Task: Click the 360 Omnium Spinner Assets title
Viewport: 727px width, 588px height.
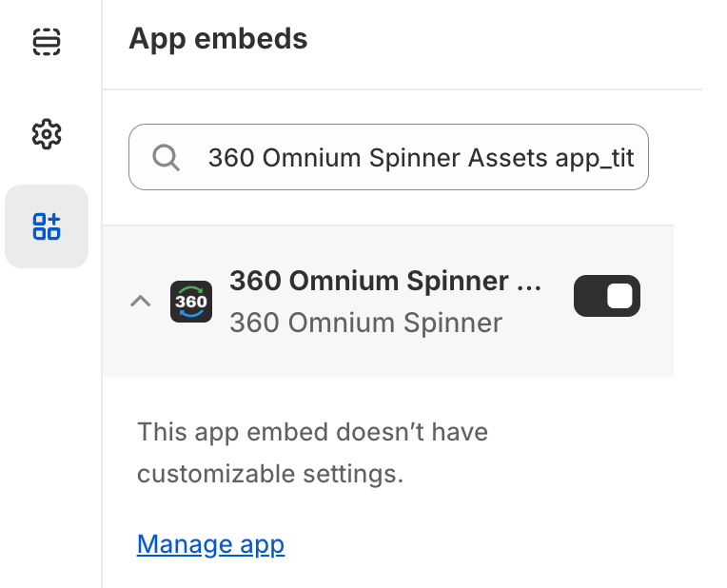Action: pos(385,281)
